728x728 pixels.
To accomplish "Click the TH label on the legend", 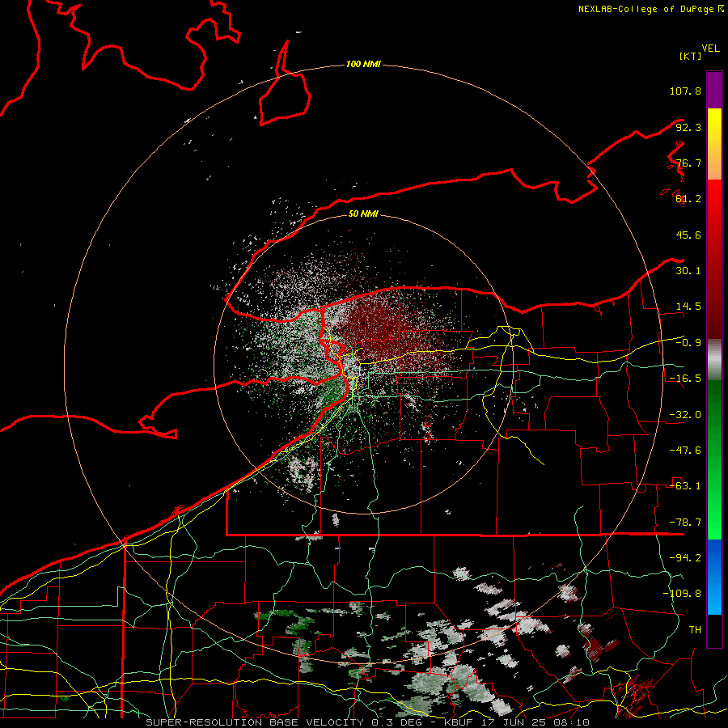I will [x=695, y=630].
